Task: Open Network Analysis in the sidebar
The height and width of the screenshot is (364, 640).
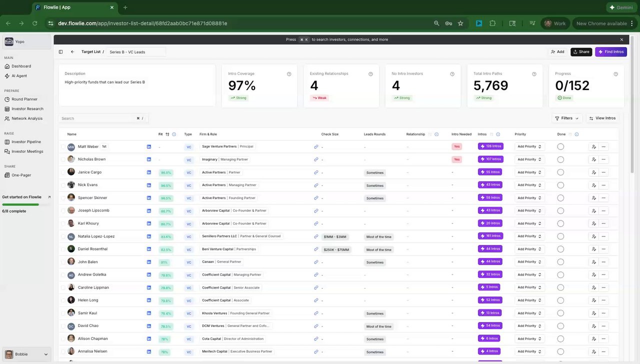Action: point(27,118)
